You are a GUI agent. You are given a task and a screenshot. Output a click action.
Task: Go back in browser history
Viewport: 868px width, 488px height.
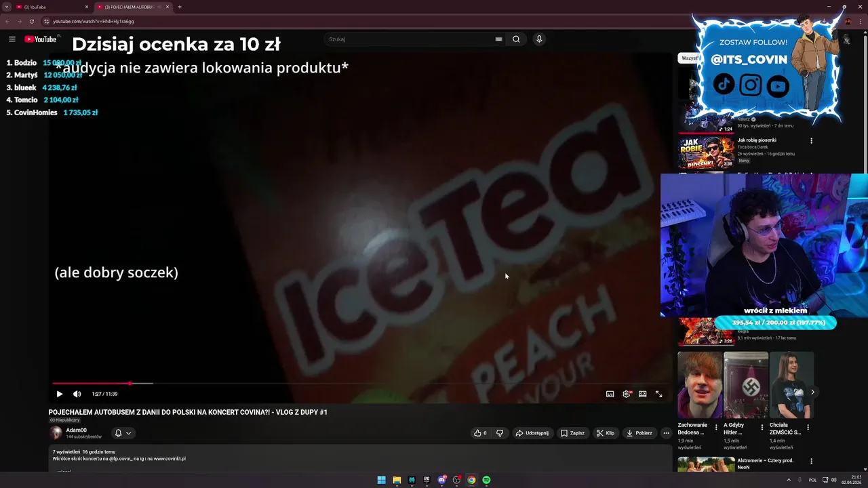(7, 21)
